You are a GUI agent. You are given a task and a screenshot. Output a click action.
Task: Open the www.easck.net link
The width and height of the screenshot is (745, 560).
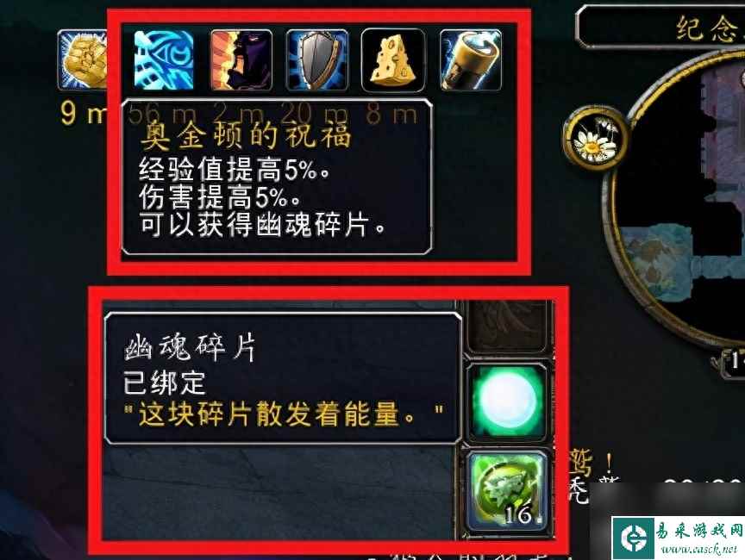click(x=698, y=550)
